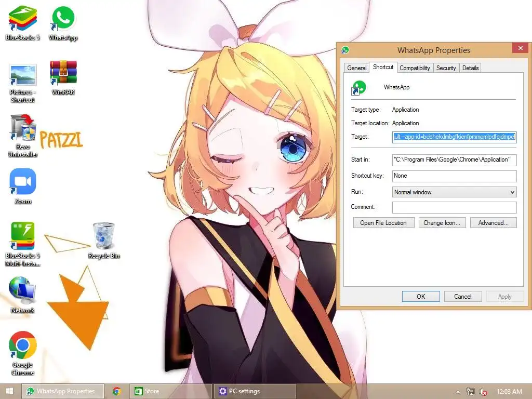Switch to the Shortcut tab
The width and height of the screenshot is (532, 399).
[383, 67]
